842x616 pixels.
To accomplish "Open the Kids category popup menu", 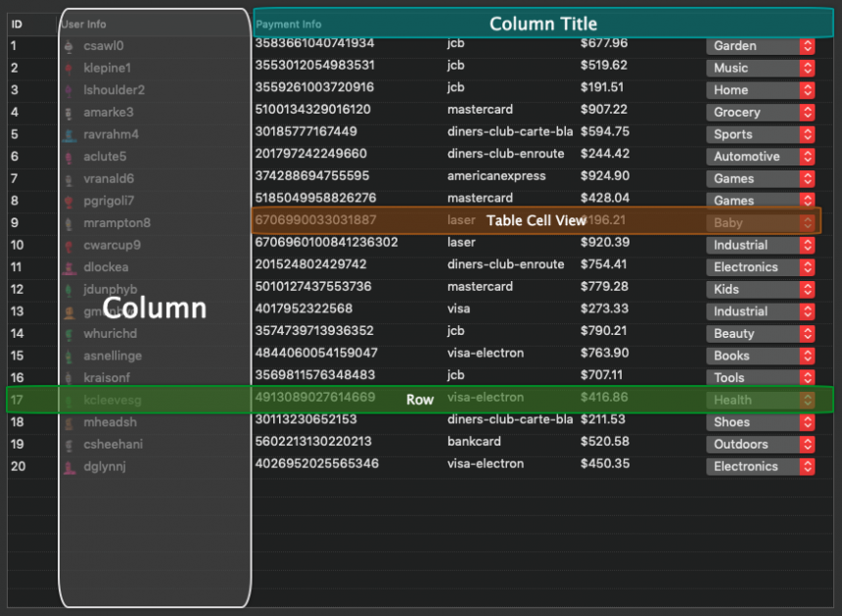I will pyautogui.click(x=760, y=290).
